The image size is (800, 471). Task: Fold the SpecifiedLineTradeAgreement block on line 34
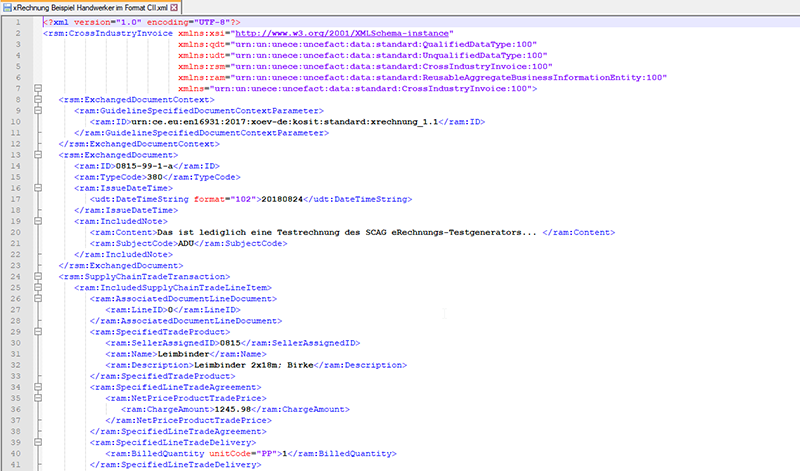click(36, 385)
